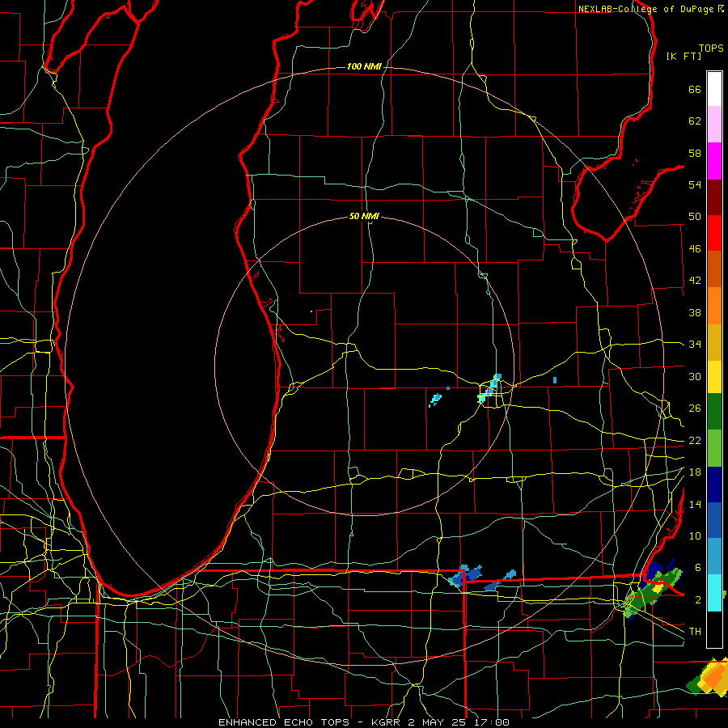Image resolution: width=728 pixels, height=728 pixels.
Task: Click the magenta legend swatch
Action: (714, 161)
